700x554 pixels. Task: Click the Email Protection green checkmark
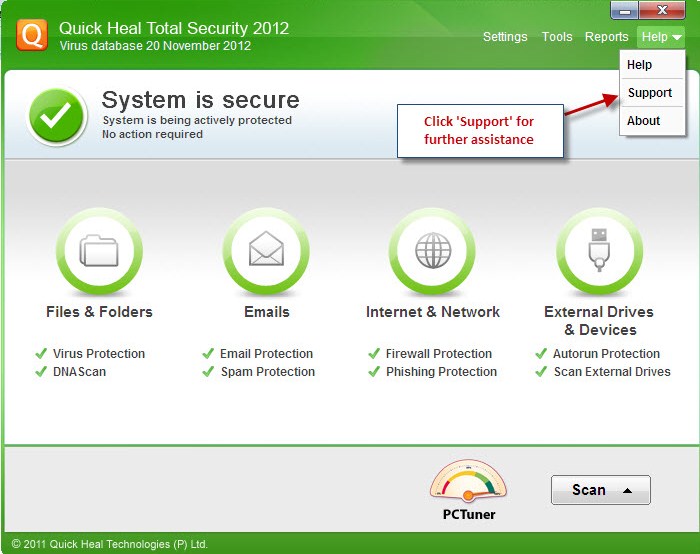(208, 354)
